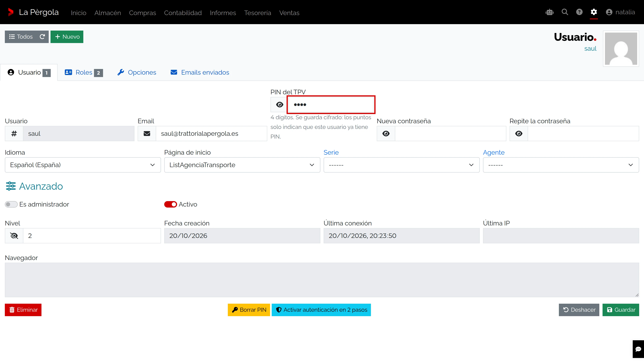This screenshot has width=644, height=362.
Task: Reveal the Nueva contraseña field text
Action: click(386, 134)
